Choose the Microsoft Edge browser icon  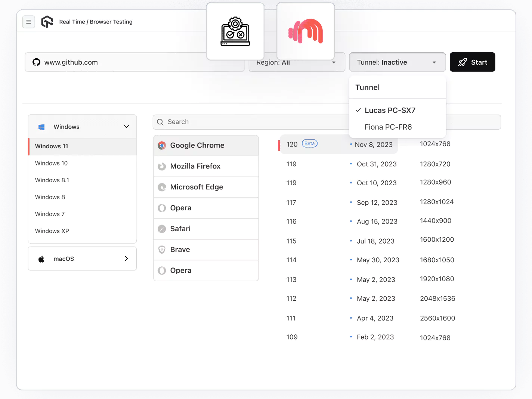pyautogui.click(x=162, y=187)
